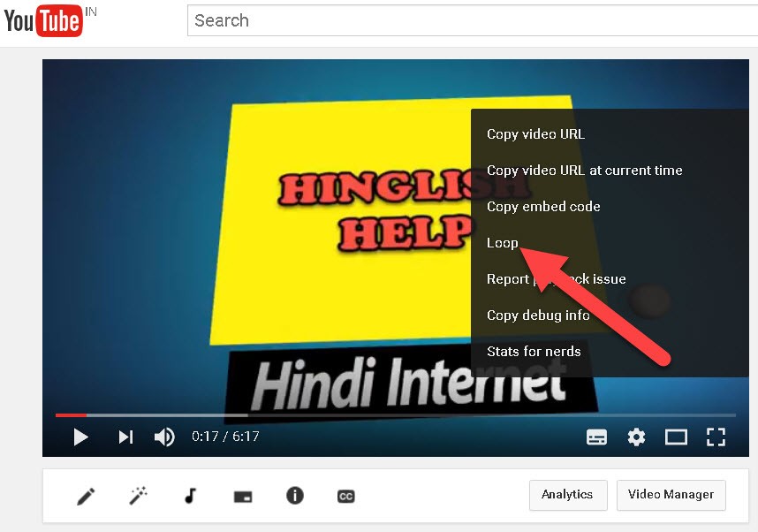Choose Copy video URL at current time
The width and height of the screenshot is (758, 532).
click(584, 171)
